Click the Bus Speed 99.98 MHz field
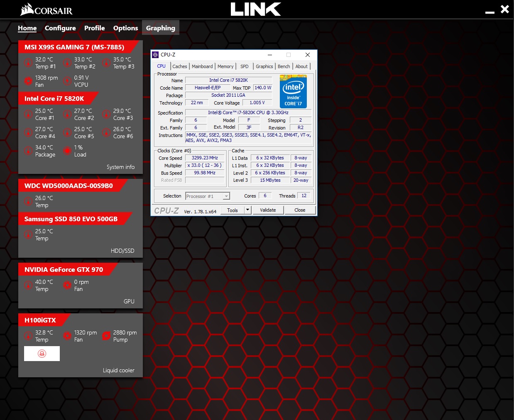Viewport: 514px width, 420px height. (205, 173)
